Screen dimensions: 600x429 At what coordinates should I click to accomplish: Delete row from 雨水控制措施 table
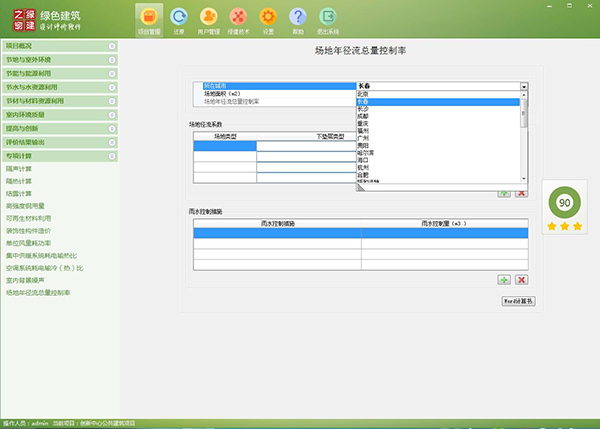521,280
